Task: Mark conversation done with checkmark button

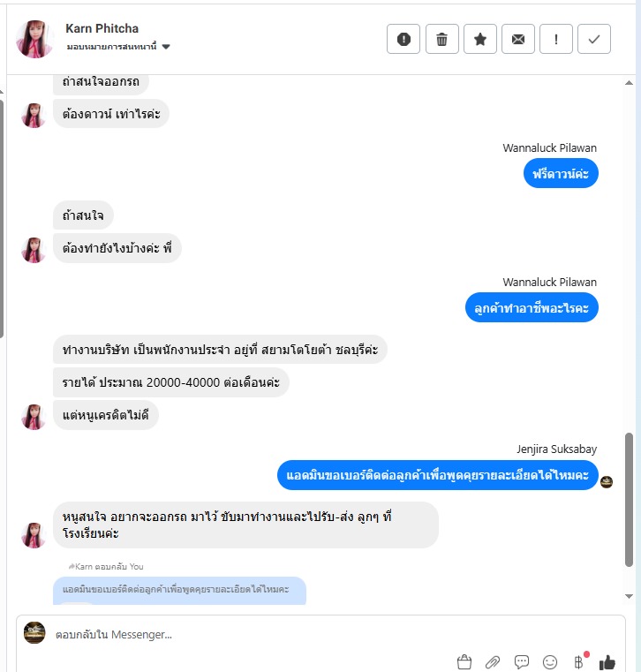Action: pyautogui.click(x=594, y=39)
